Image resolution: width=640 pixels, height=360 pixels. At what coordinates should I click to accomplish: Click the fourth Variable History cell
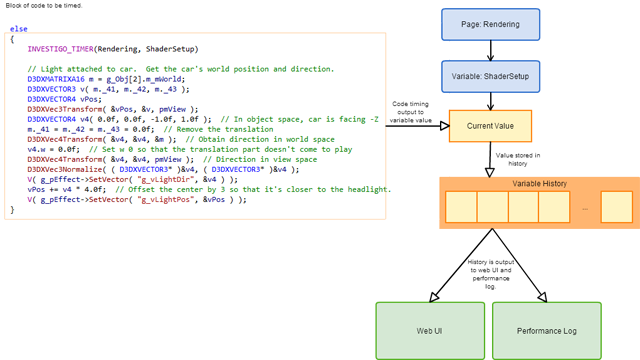coord(554,207)
